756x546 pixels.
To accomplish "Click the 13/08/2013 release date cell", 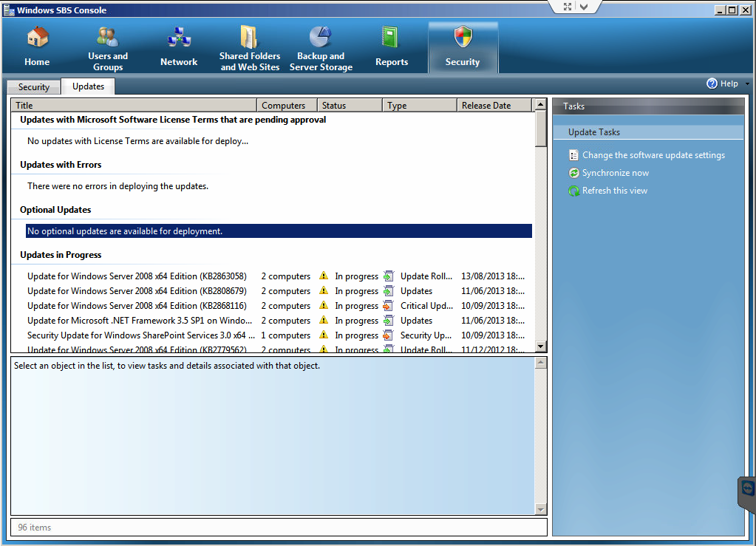I will click(x=493, y=276).
